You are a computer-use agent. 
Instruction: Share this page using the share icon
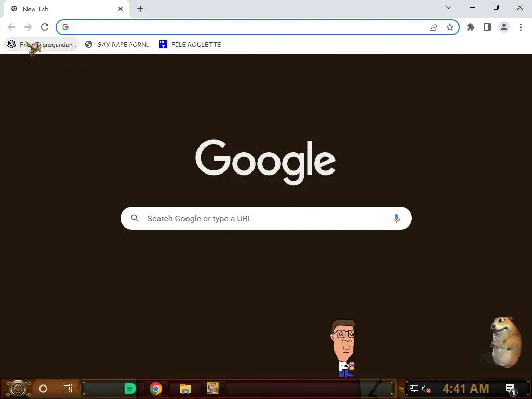click(x=433, y=27)
